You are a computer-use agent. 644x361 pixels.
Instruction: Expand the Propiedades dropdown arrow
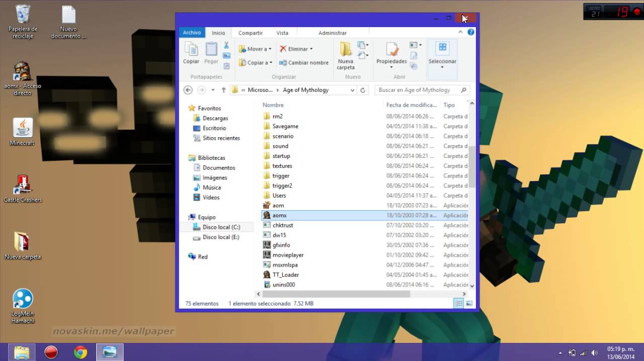(391, 67)
